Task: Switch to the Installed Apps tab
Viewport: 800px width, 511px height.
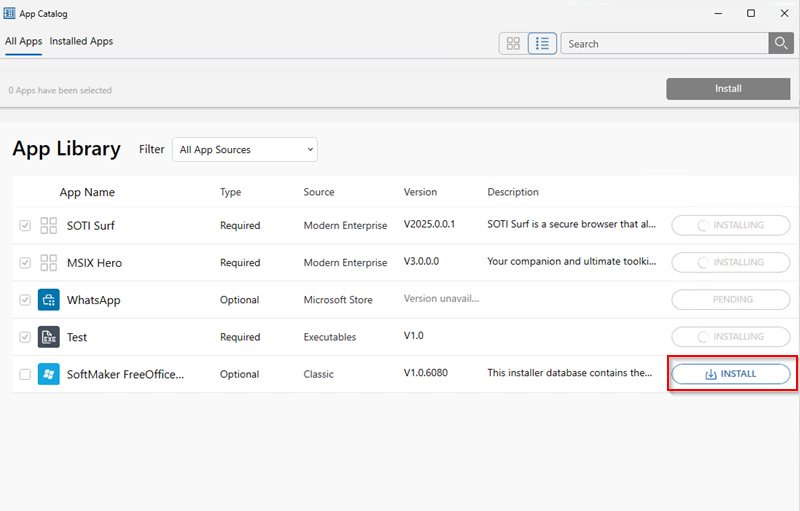Action: coord(81,42)
